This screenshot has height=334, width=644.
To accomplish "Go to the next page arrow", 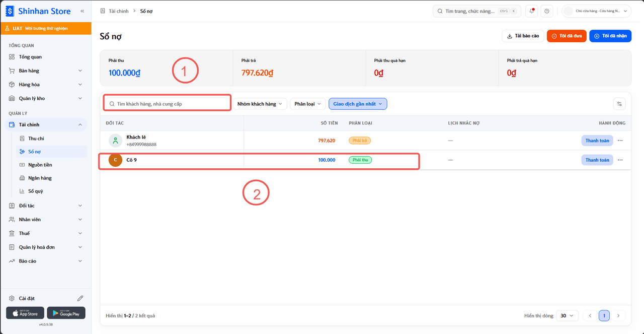I will coord(618,316).
